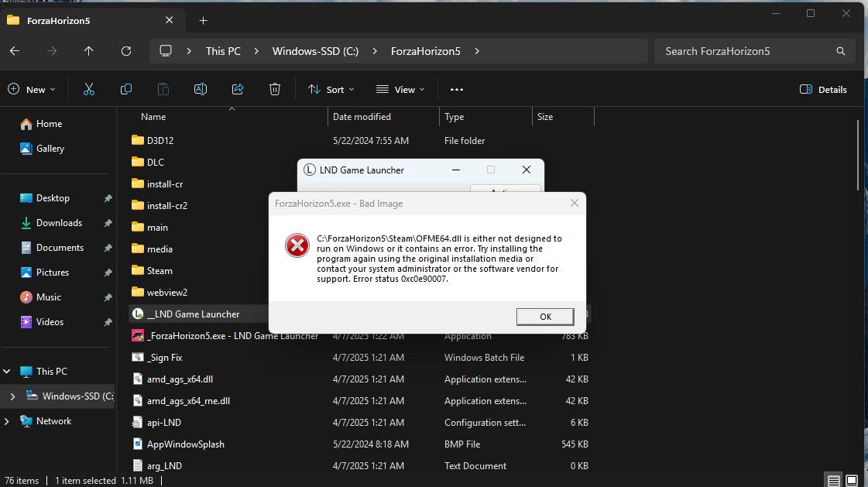Go up one folder level
This screenshot has height=487, width=868.
(89, 51)
